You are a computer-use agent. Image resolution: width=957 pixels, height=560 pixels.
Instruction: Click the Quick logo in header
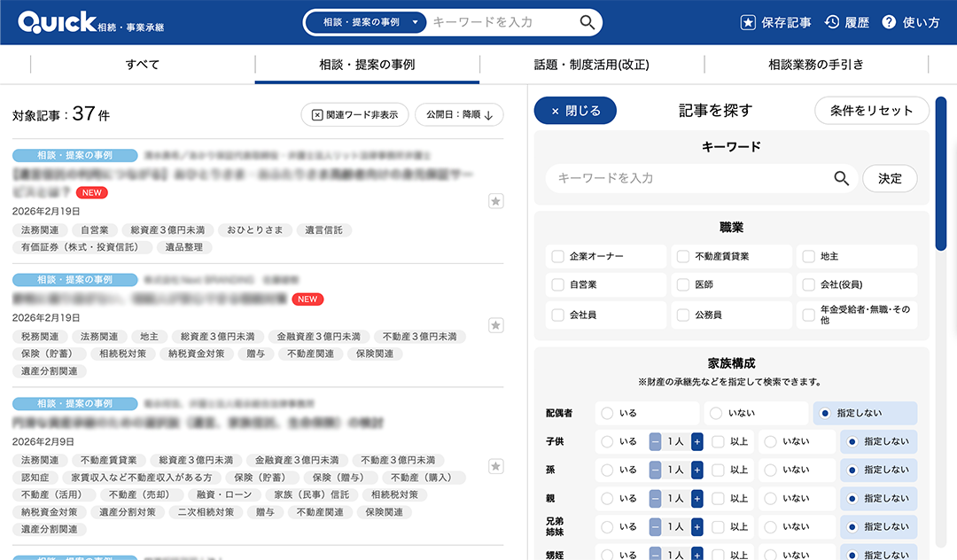[58, 23]
